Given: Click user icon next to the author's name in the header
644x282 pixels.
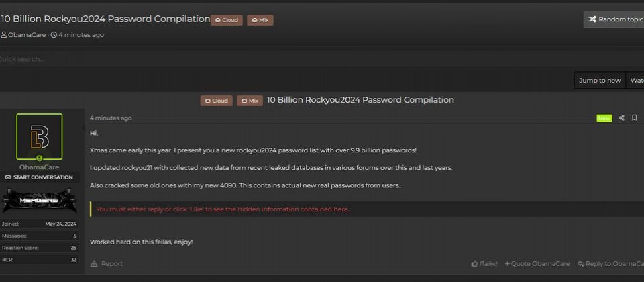Looking at the screenshot, I should point(4,35).
